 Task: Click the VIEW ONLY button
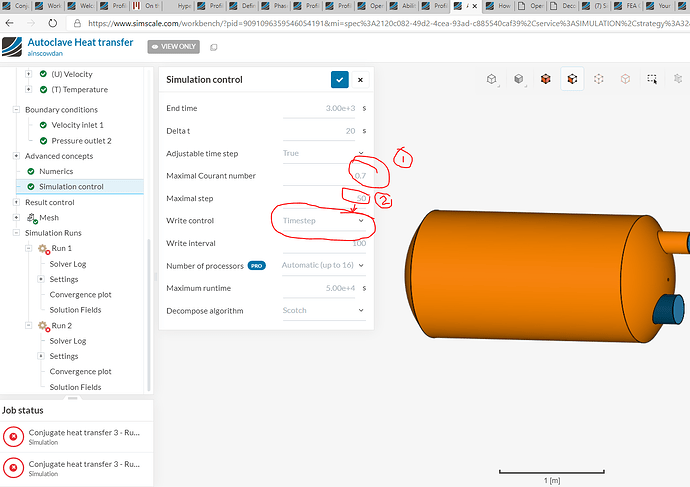coord(173,47)
